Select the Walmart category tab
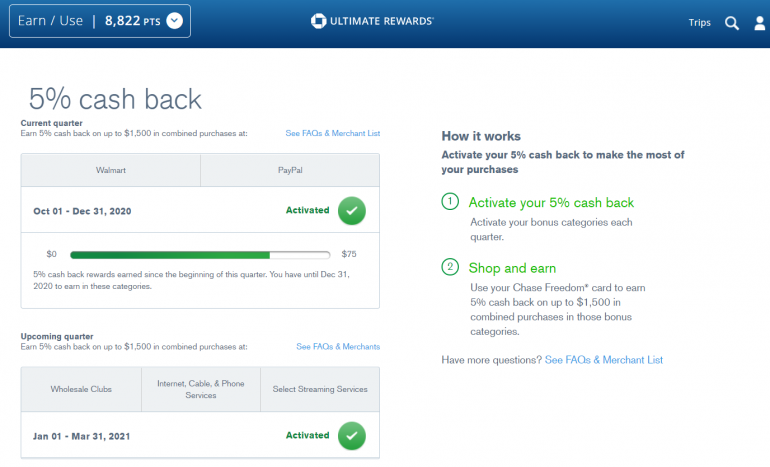Screen dimensions: 770x467 [x=111, y=171]
